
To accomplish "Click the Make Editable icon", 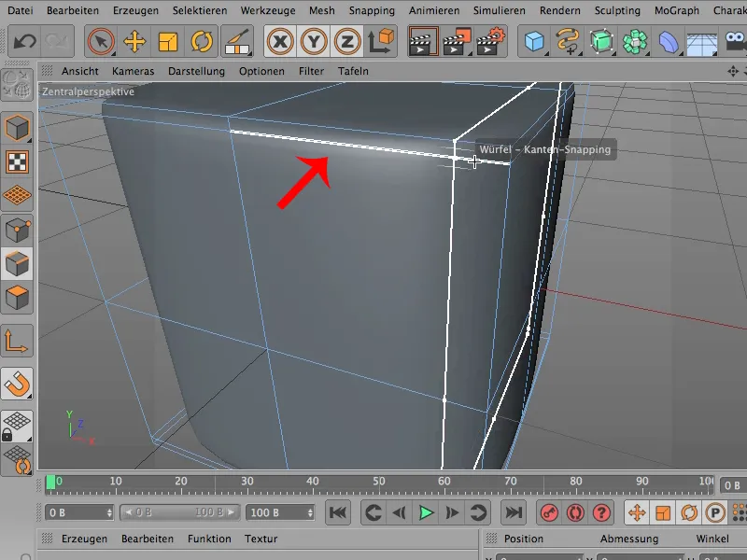I will 17,85.
